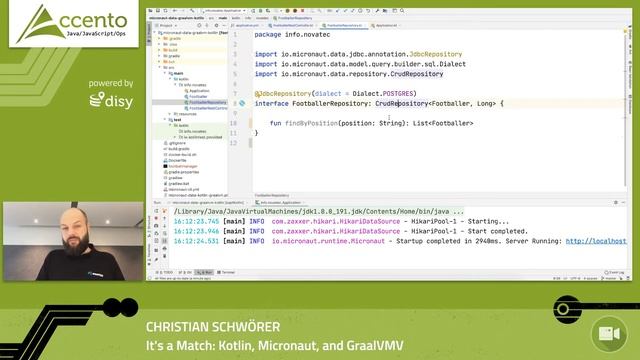Click the Build hammer icon in toolbar
640x360 pixels.
click(192, 11)
